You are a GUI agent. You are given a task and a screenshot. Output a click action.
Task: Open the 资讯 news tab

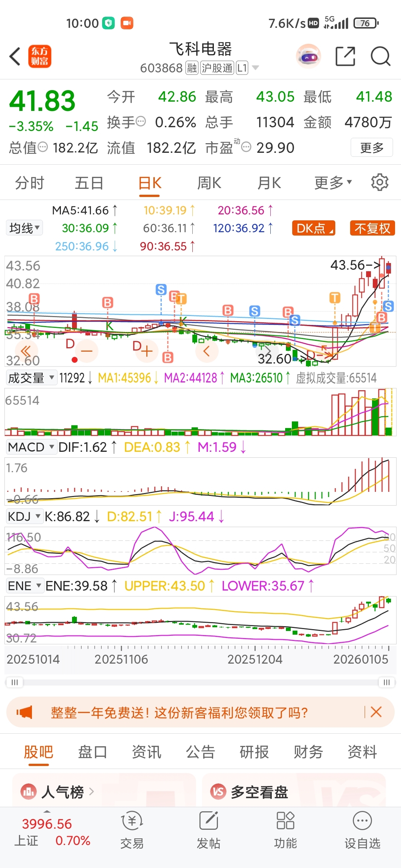[147, 752]
